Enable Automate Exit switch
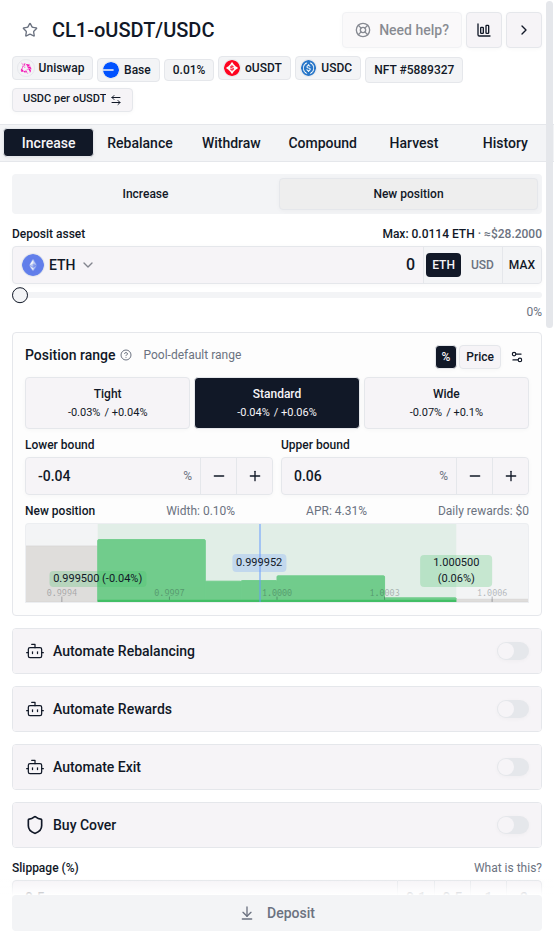The image size is (554, 943). [x=512, y=767]
